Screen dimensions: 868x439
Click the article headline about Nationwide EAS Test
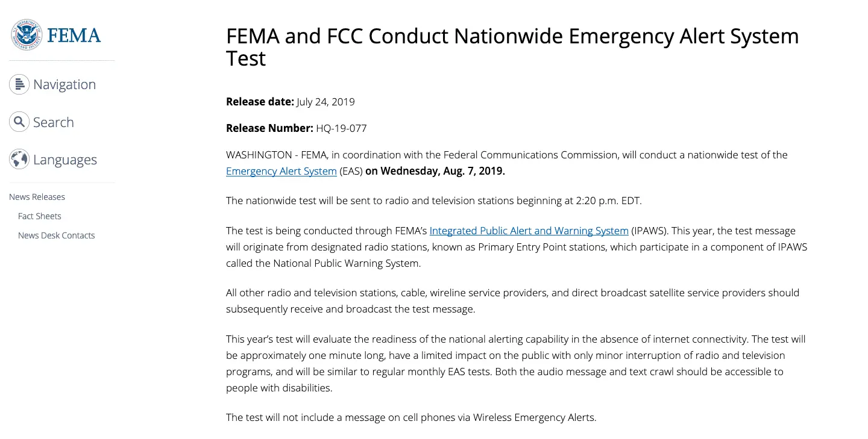coord(512,47)
